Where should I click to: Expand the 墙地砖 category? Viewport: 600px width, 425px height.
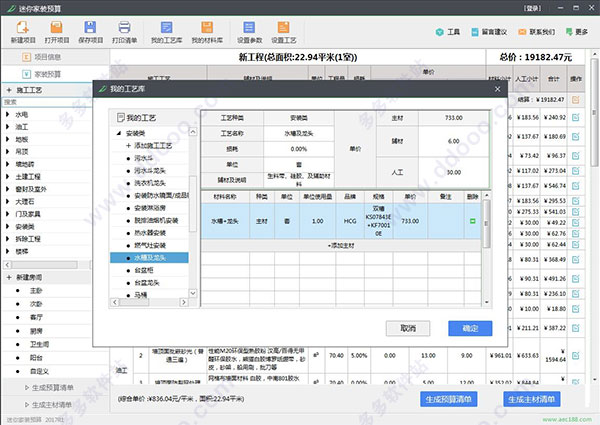(x=8, y=164)
